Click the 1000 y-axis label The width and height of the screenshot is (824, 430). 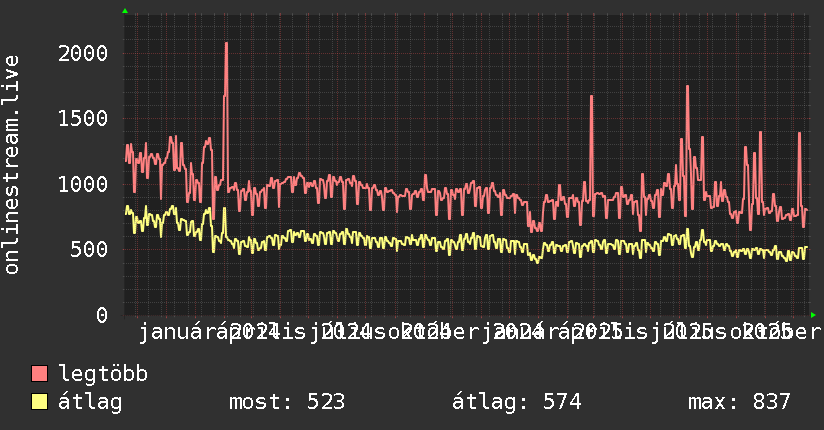(83, 185)
